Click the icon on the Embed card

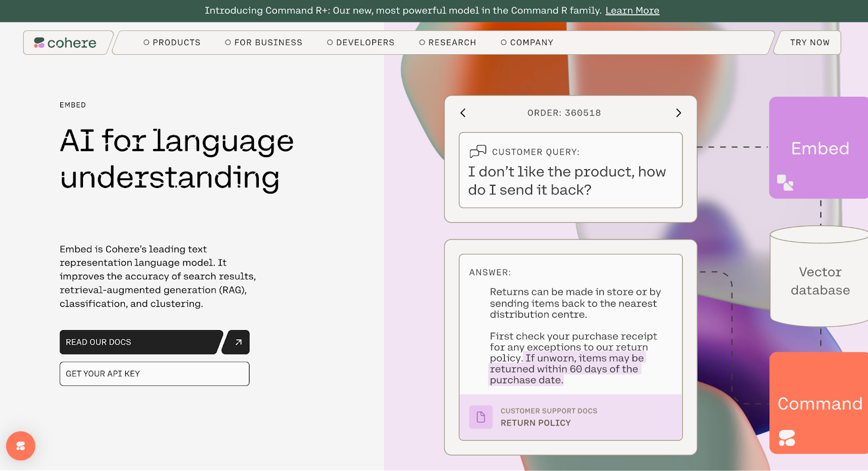(784, 182)
